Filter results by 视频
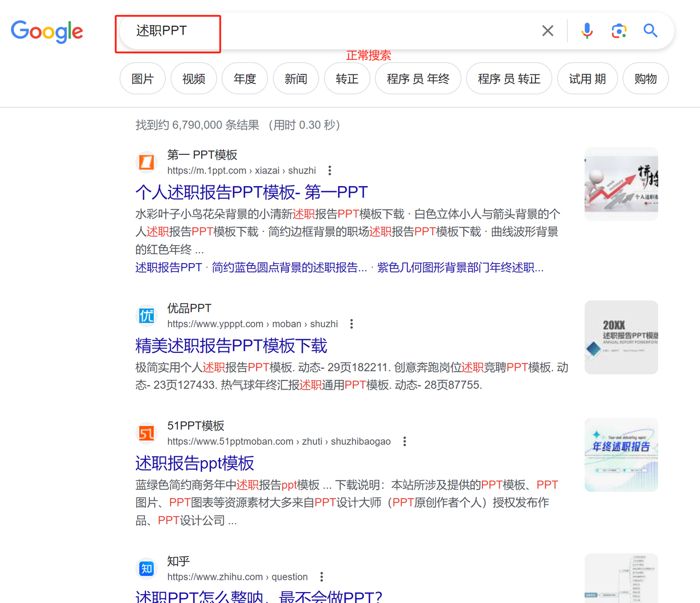 (194, 79)
